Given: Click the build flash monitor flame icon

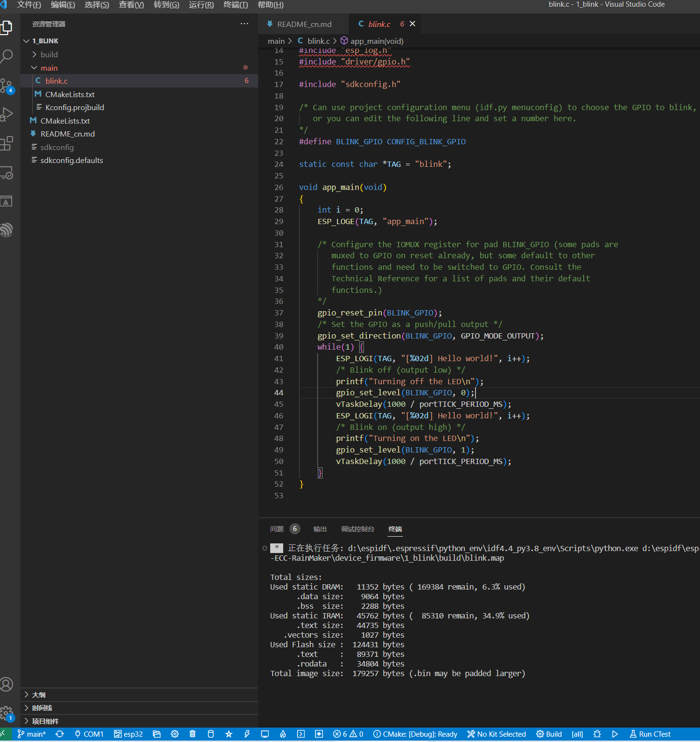Looking at the screenshot, I should click(x=283, y=734).
